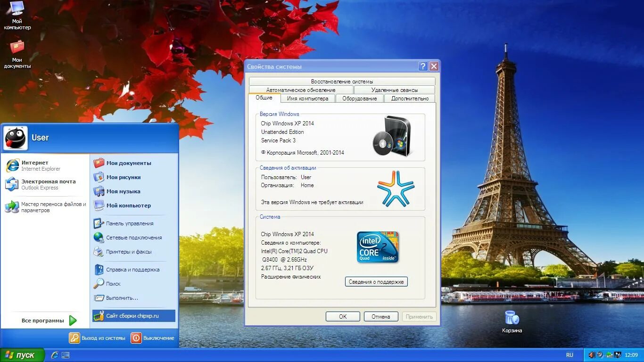
Task: Open Справка и поддержка help entry
Action: coord(133,270)
